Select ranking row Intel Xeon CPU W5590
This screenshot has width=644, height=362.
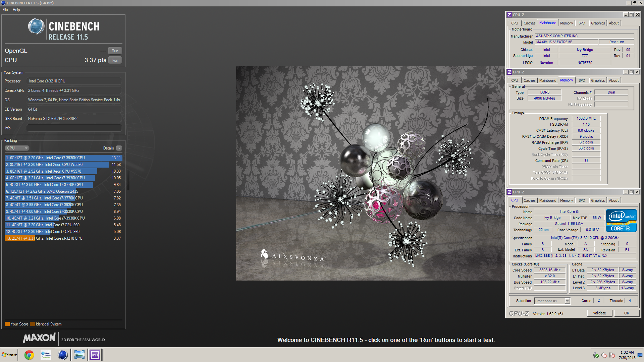[63, 165]
